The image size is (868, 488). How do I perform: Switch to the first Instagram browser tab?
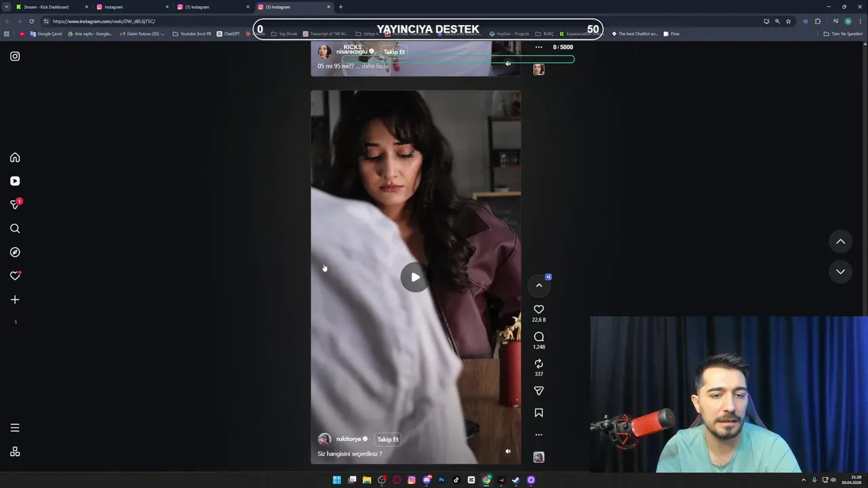(132, 7)
